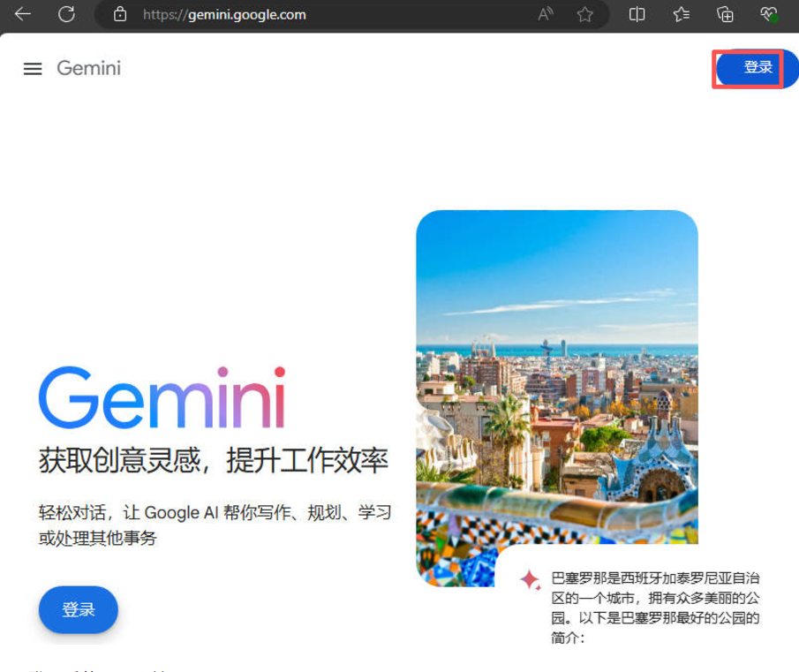Click the text 巴塞罗那是西班牙加泰罗尼亚自治
The image size is (799, 672).
click(x=655, y=578)
